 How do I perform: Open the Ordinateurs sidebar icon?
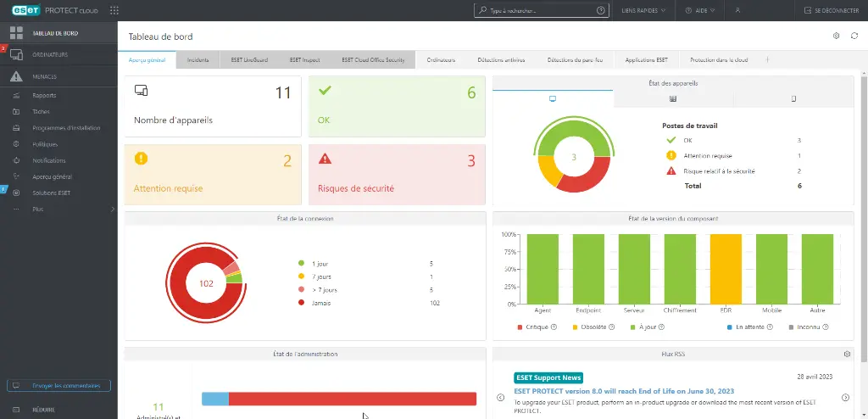pyautogui.click(x=16, y=55)
